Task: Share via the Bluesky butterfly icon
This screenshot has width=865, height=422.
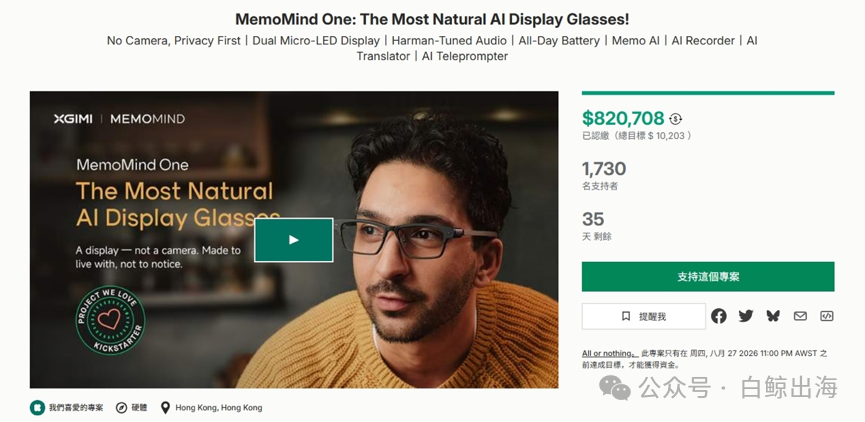Action: pyautogui.click(x=773, y=316)
